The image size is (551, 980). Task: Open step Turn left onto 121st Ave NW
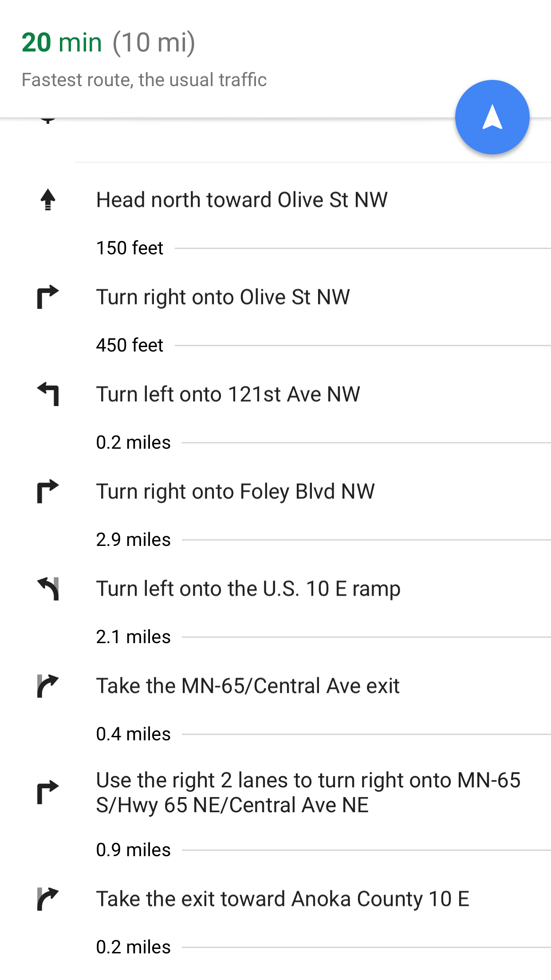tap(228, 394)
